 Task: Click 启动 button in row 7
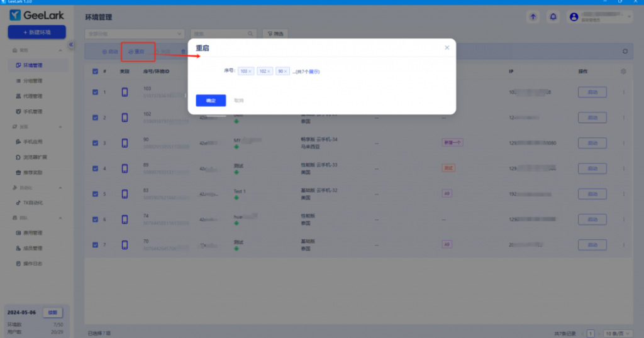coord(592,245)
